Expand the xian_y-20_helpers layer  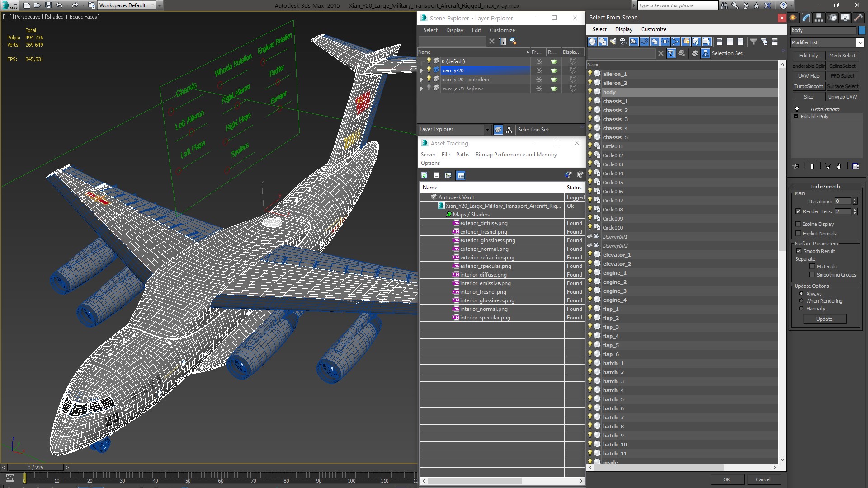click(x=422, y=89)
